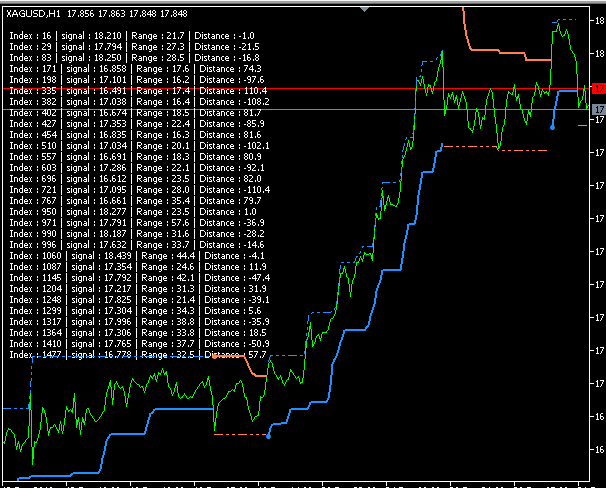This screenshot has width=606, height=488.
Task: Click the row 'Index : 1145 | signal : 17.792'
Action: click(x=140, y=278)
